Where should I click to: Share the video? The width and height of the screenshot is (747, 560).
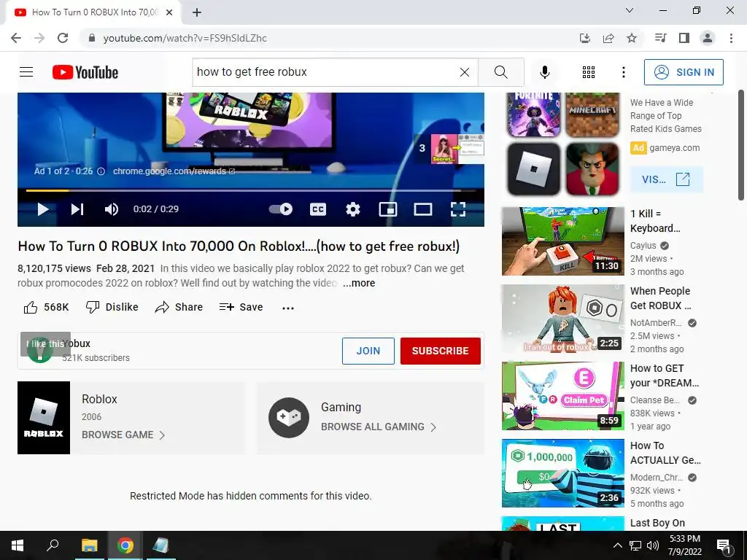point(179,307)
